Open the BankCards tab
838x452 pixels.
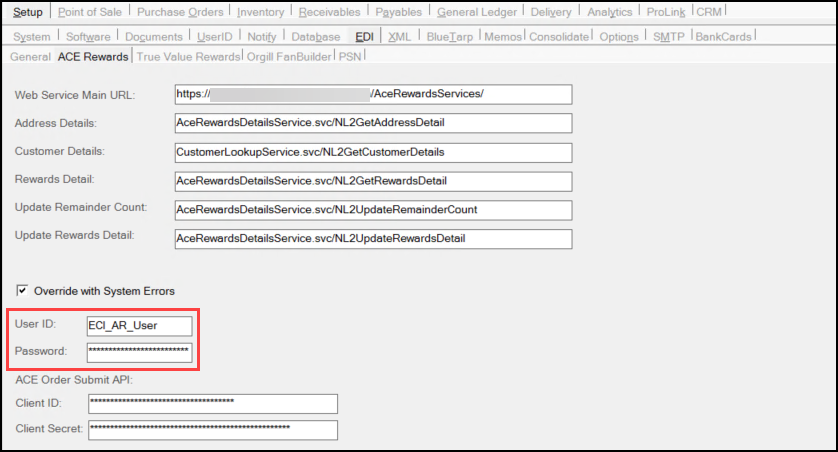(724, 37)
